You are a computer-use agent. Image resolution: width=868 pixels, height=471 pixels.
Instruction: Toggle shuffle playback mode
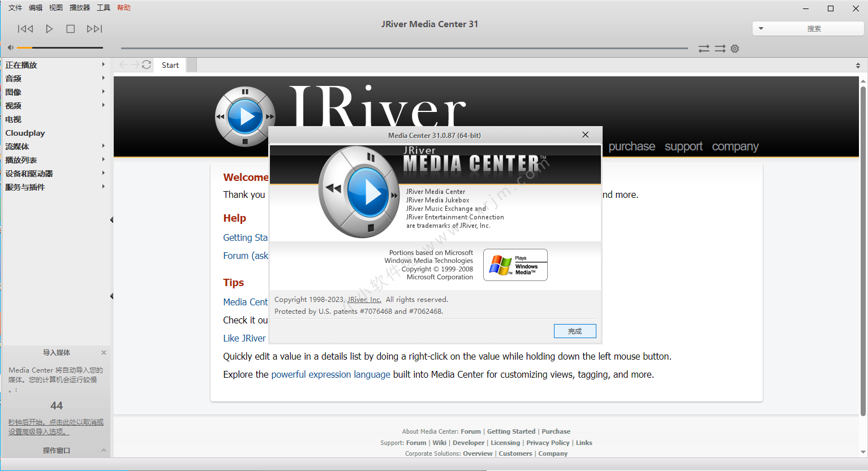703,49
